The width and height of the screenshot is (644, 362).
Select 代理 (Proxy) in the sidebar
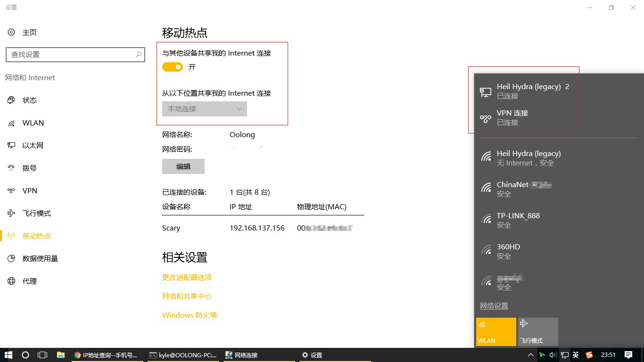(29, 281)
